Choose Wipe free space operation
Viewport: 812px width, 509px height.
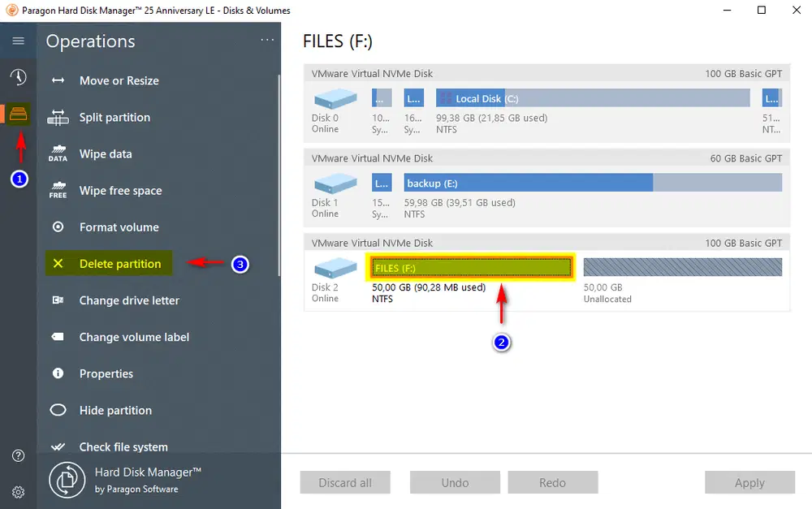pyautogui.click(x=121, y=191)
